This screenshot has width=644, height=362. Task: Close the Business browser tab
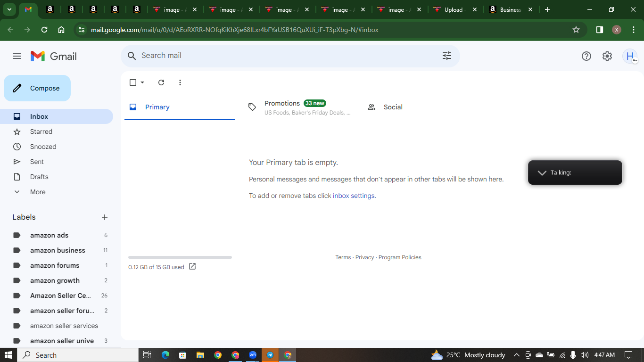point(530,9)
